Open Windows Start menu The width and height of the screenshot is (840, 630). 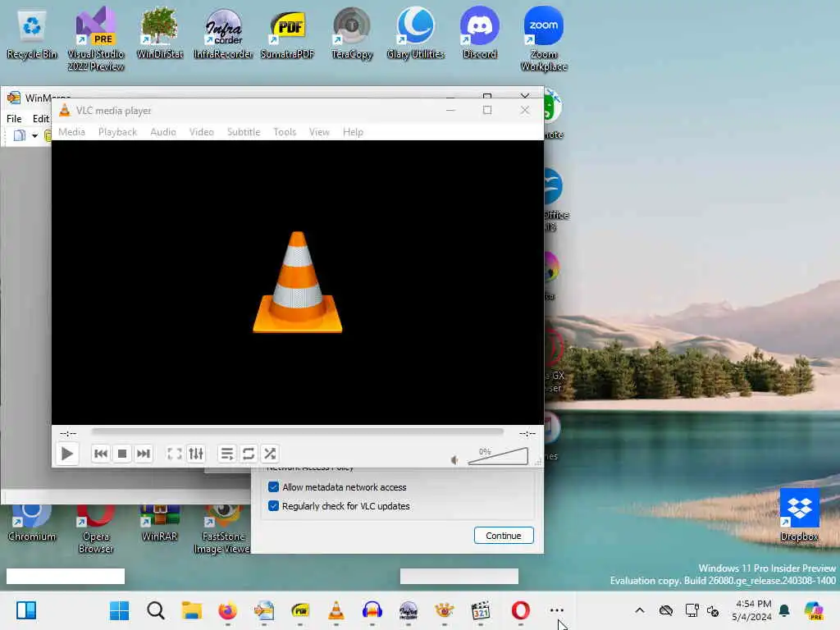tap(120, 610)
